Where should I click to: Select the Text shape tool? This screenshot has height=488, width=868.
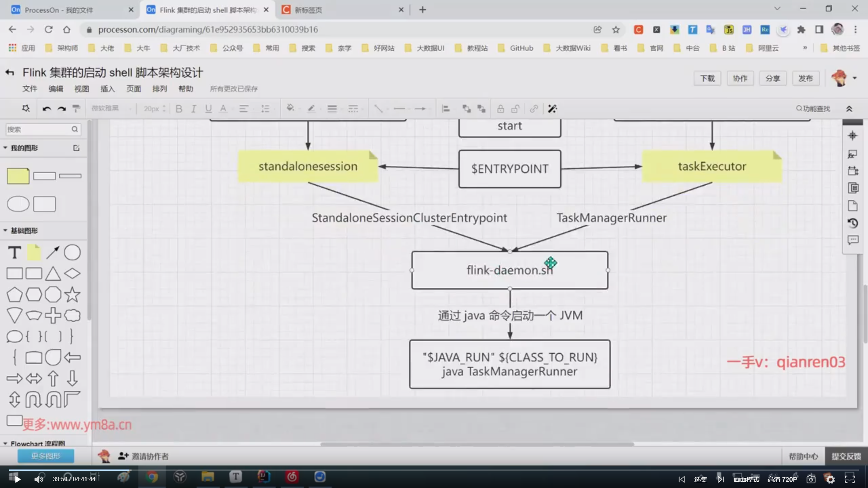click(14, 253)
